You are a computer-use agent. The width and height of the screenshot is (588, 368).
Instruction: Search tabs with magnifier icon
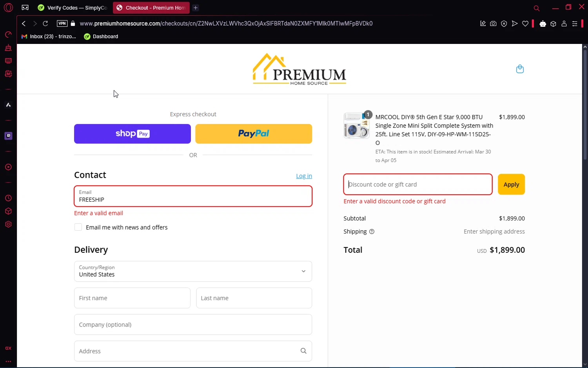(537, 8)
